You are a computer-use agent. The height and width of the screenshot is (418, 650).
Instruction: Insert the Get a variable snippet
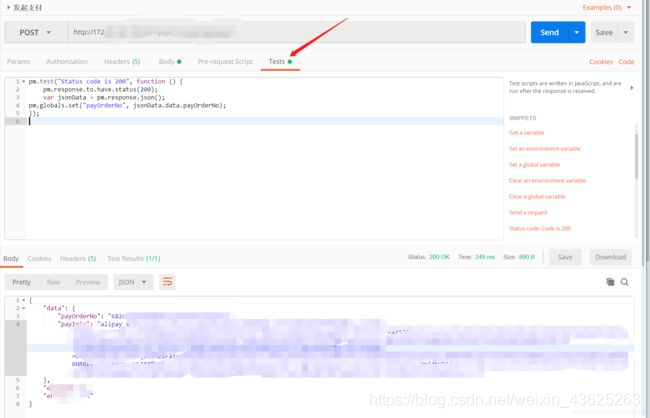[x=526, y=133]
